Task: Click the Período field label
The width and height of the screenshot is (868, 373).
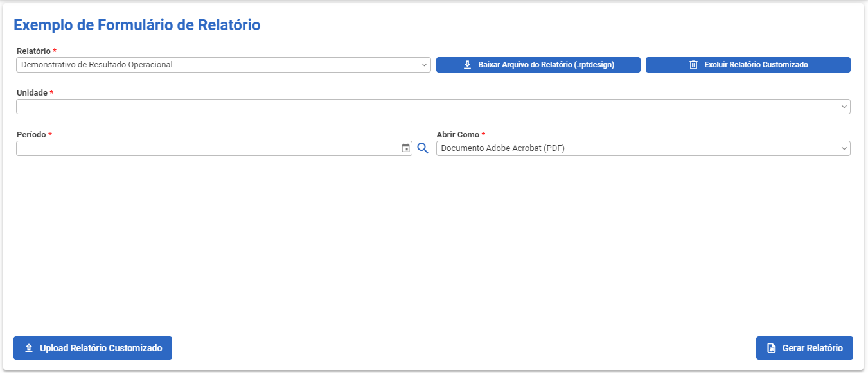Action: pos(31,135)
